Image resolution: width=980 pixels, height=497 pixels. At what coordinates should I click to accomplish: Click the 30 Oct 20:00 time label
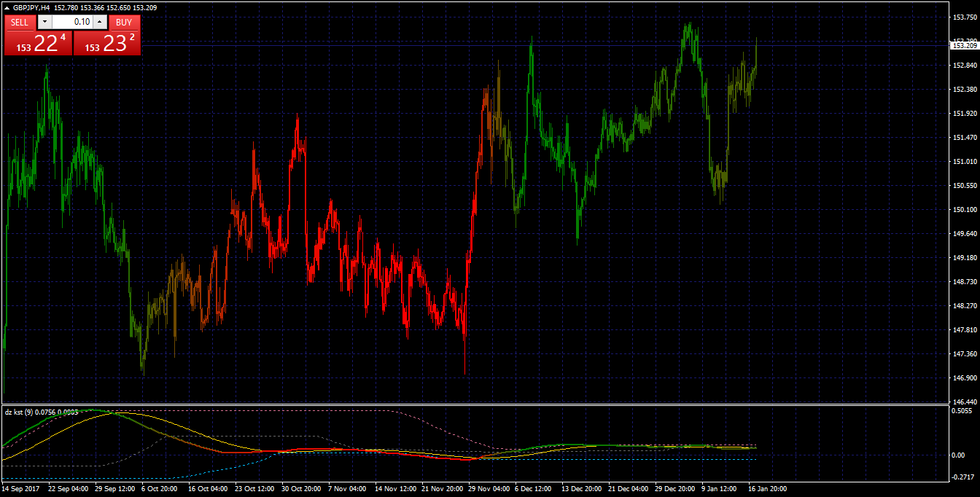(301, 489)
